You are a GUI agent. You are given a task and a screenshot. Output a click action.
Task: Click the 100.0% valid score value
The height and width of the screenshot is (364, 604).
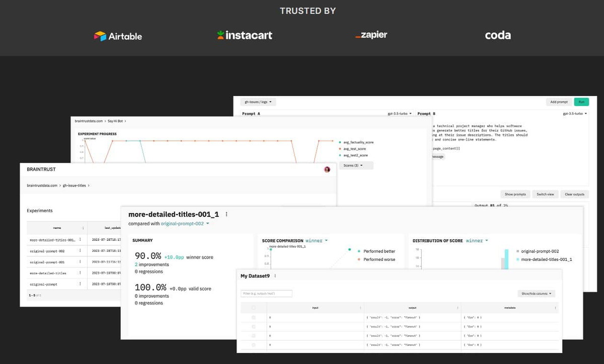[x=150, y=288]
